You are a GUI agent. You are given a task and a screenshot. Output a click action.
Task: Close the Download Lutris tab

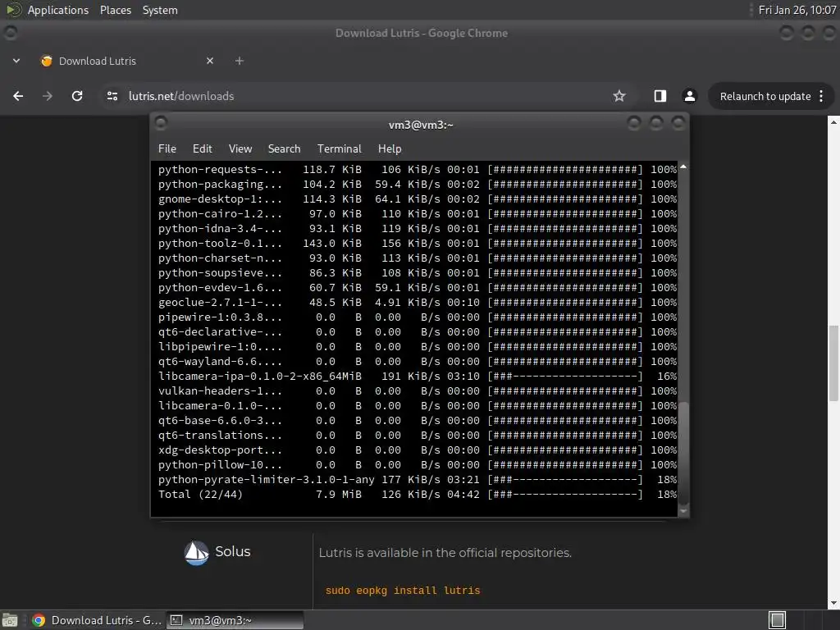coord(210,61)
